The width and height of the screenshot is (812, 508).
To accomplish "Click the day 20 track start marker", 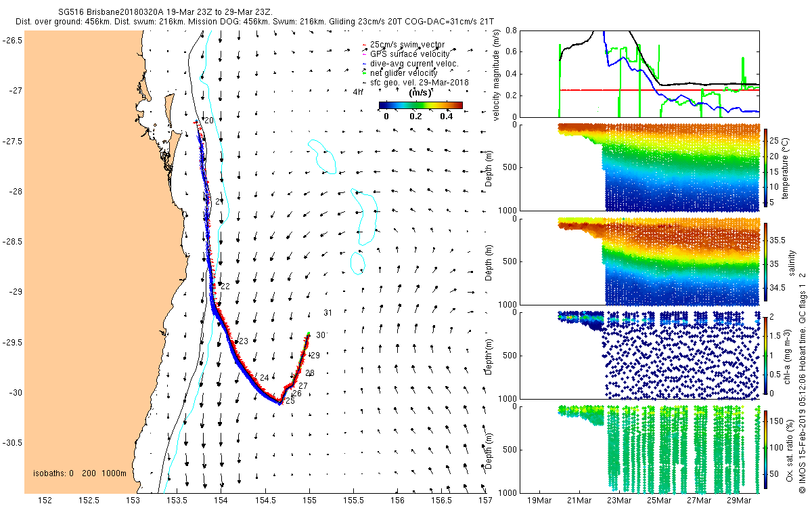I will (x=208, y=120).
